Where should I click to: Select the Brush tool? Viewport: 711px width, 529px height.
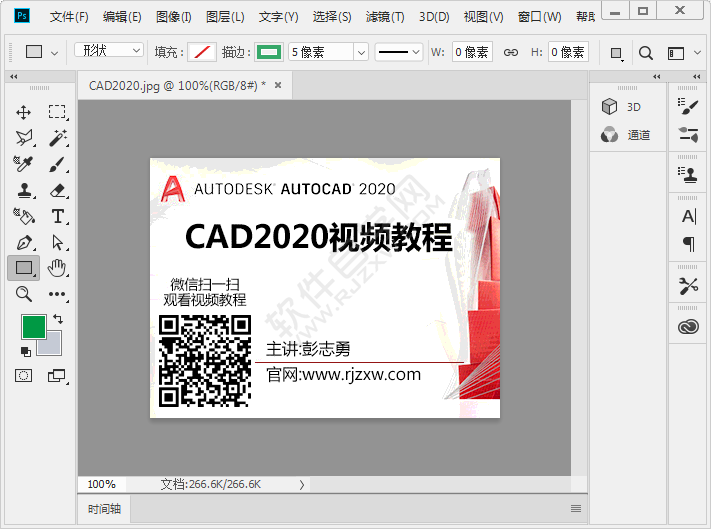(x=58, y=164)
